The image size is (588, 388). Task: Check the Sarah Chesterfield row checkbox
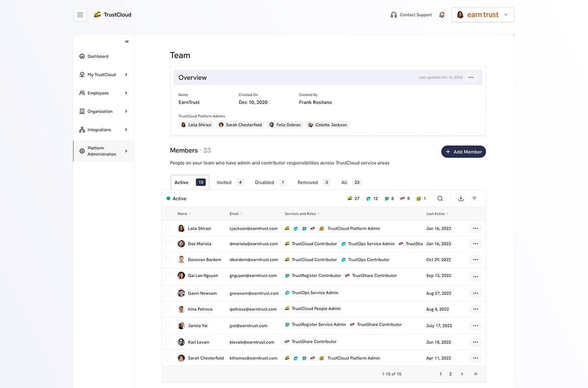pyautogui.click(x=168, y=358)
